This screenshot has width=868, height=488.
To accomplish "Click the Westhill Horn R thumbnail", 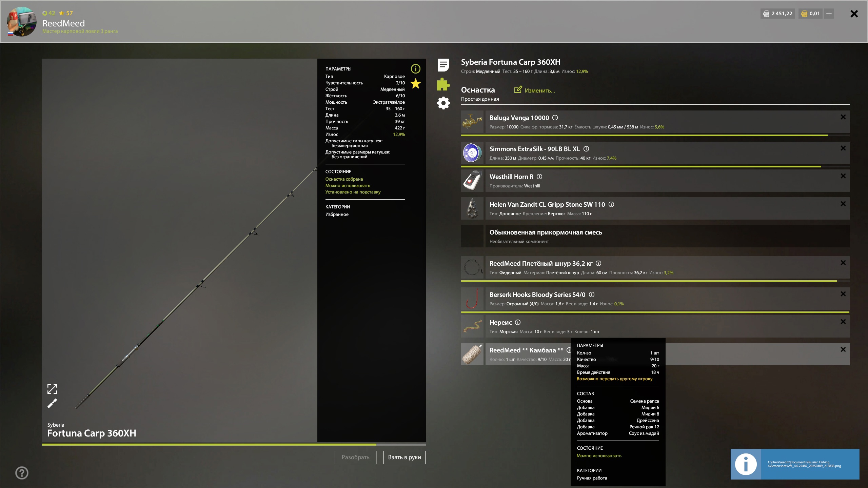I will pyautogui.click(x=472, y=181).
